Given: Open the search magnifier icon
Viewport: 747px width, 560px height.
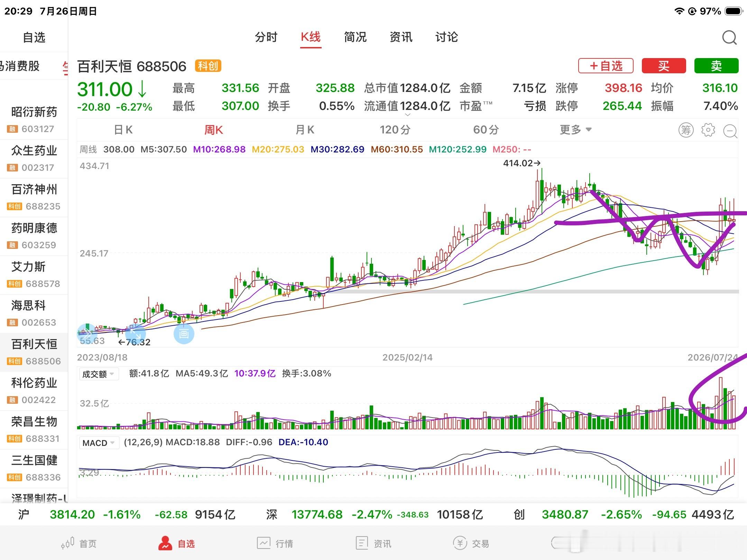Looking at the screenshot, I should [x=729, y=37].
